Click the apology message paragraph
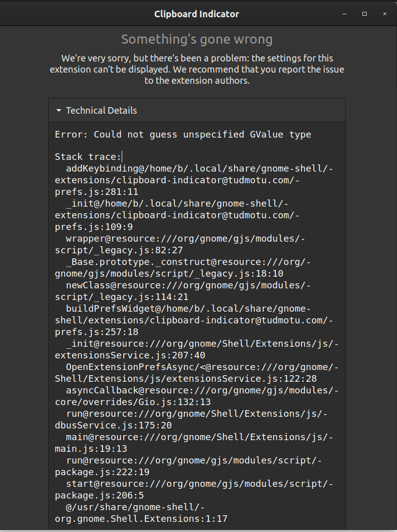 click(x=197, y=69)
